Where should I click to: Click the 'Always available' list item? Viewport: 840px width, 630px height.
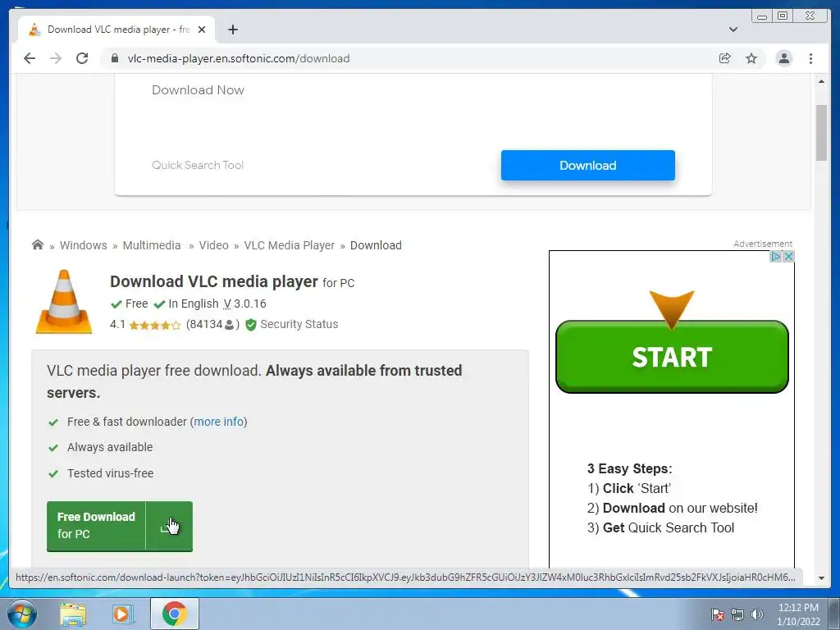coord(110,447)
